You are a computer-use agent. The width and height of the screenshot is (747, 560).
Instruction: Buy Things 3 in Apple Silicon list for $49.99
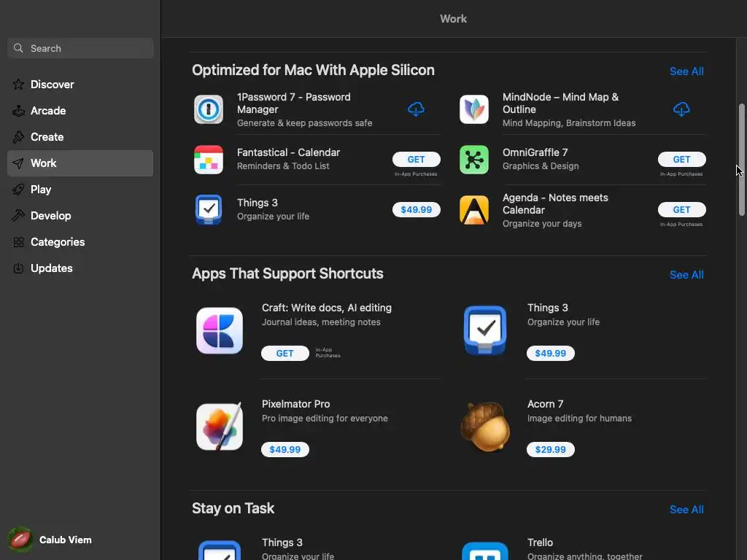(417, 209)
